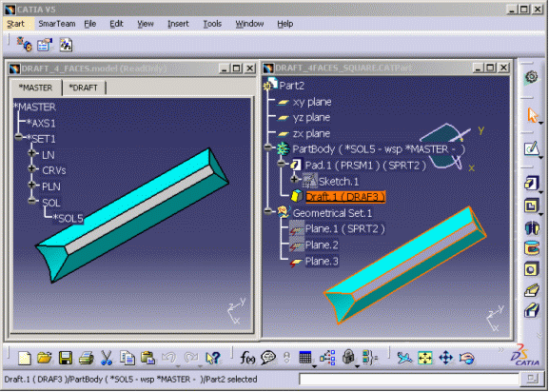Select the yz plane tree item
Viewport: 549px width, 392px height.
[311, 118]
